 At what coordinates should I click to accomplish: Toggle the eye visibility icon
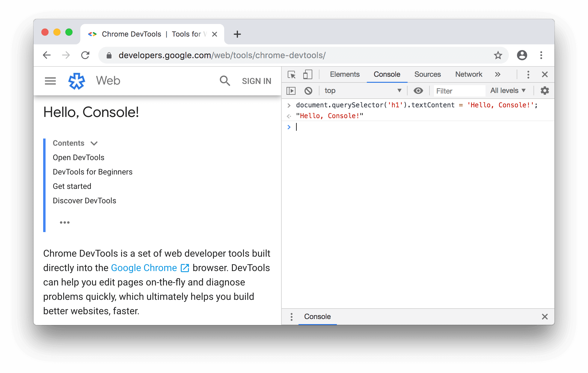point(418,90)
